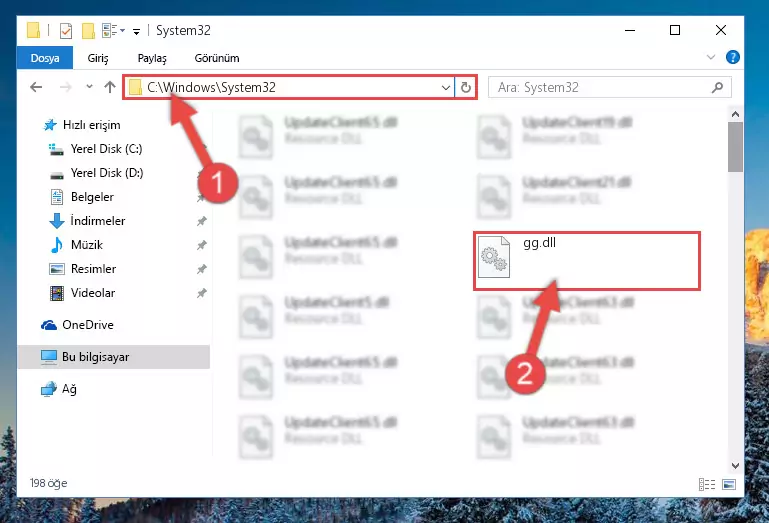Viewport: 769px width, 523px height.
Task: Click the New folder quick access icon
Action: (88, 31)
